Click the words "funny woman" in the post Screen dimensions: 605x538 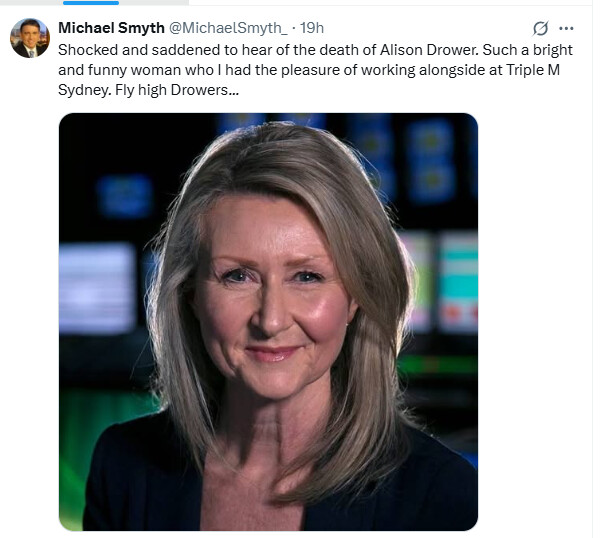(x=127, y=70)
